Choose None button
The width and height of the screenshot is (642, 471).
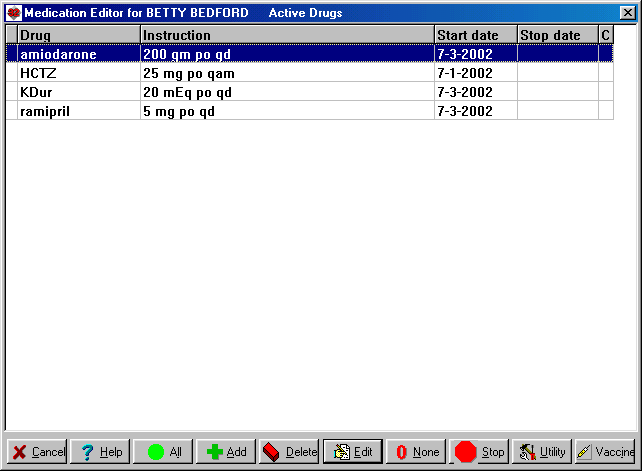point(416,452)
